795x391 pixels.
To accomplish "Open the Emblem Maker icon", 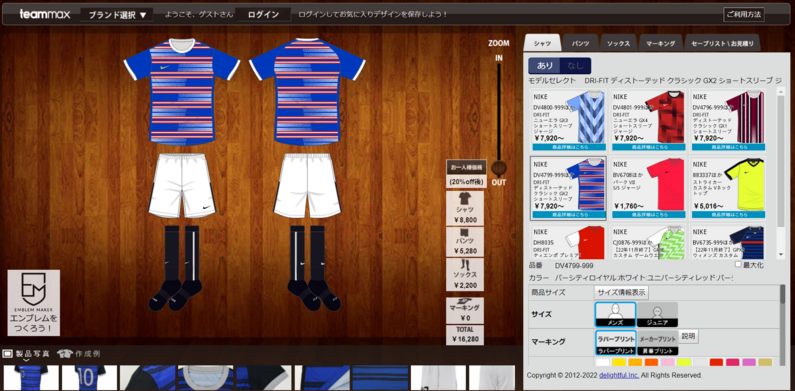I will coord(33,302).
